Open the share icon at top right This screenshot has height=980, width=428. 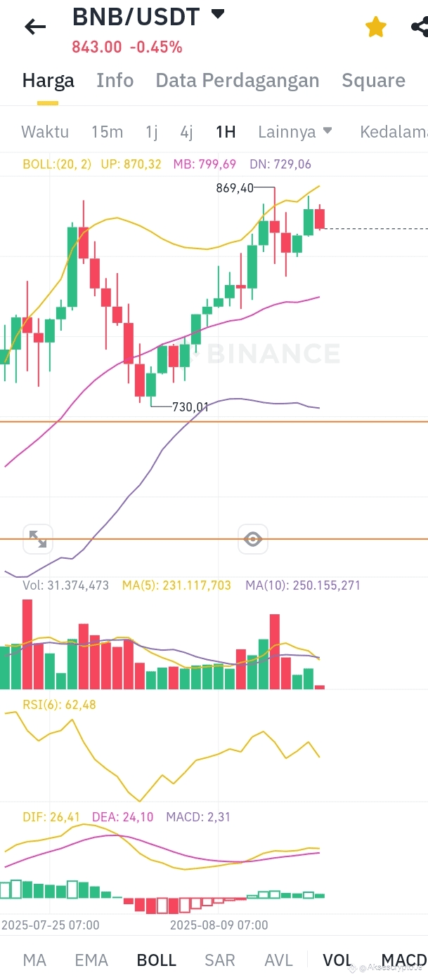pos(420,27)
